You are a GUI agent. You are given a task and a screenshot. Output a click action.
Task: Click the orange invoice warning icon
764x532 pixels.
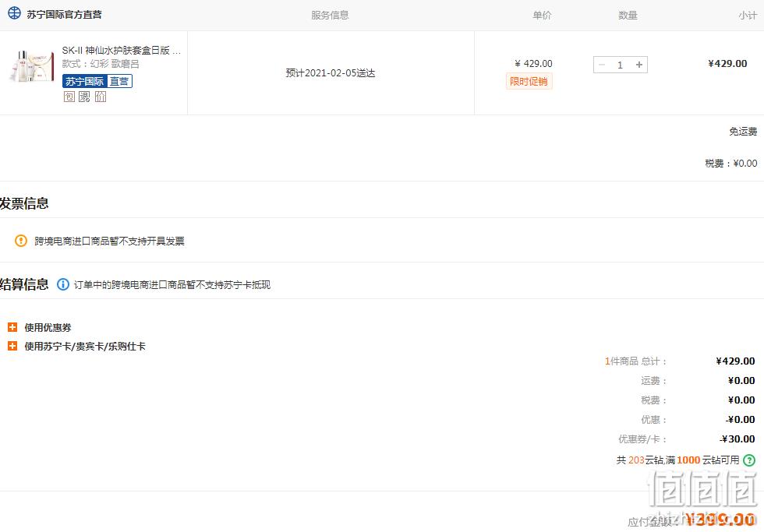21,241
